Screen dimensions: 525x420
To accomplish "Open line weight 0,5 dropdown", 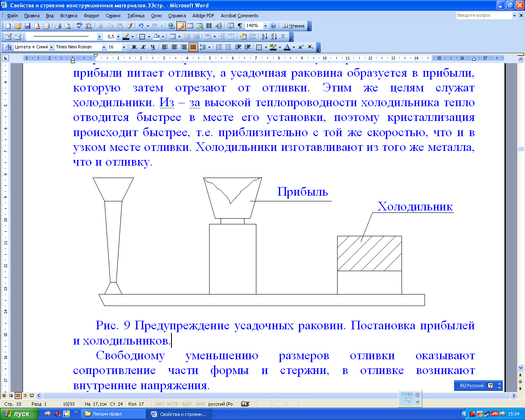I will point(118,37).
